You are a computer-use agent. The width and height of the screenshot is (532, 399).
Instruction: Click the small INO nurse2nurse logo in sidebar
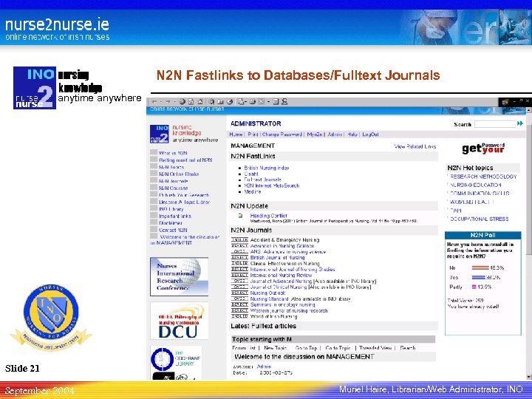pyautogui.click(x=160, y=134)
